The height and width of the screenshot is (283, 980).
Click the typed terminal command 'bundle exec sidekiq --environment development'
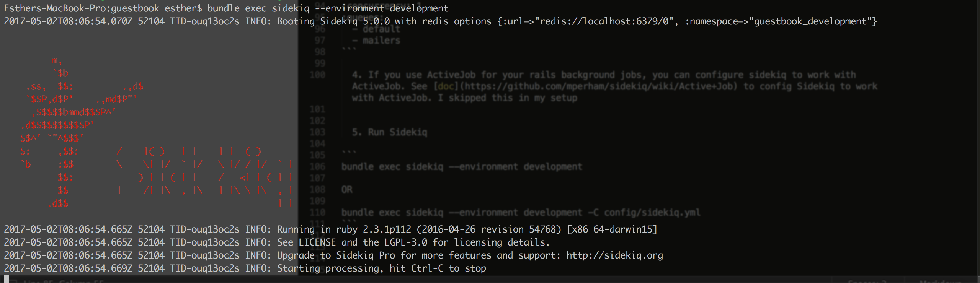[x=328, y=8]
